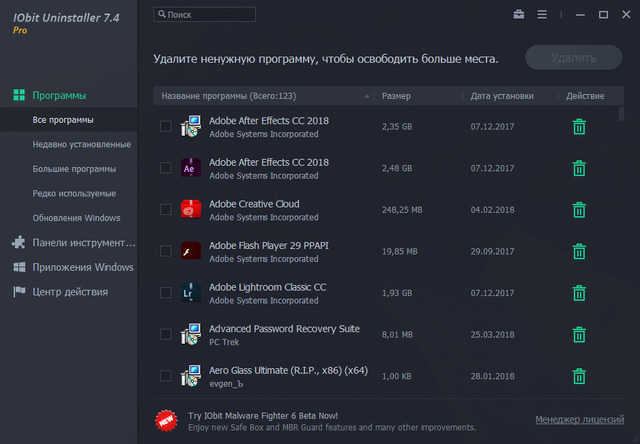Viewport: 640px width, 444px height.
Task: Expand the Панели инструментов sidebar section
Action: click(80, 242)
